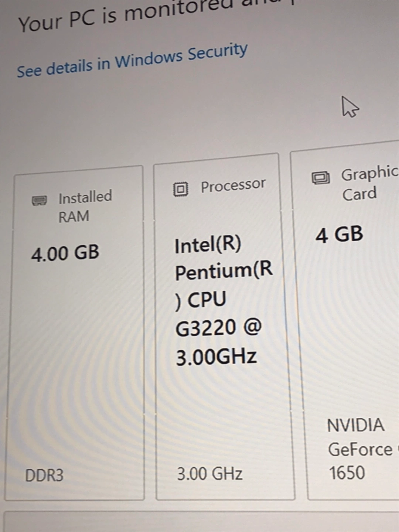Viewport: 399px width, 532px height.
Task: Click the panel below the spec cards
Action: tap(199, 523)
